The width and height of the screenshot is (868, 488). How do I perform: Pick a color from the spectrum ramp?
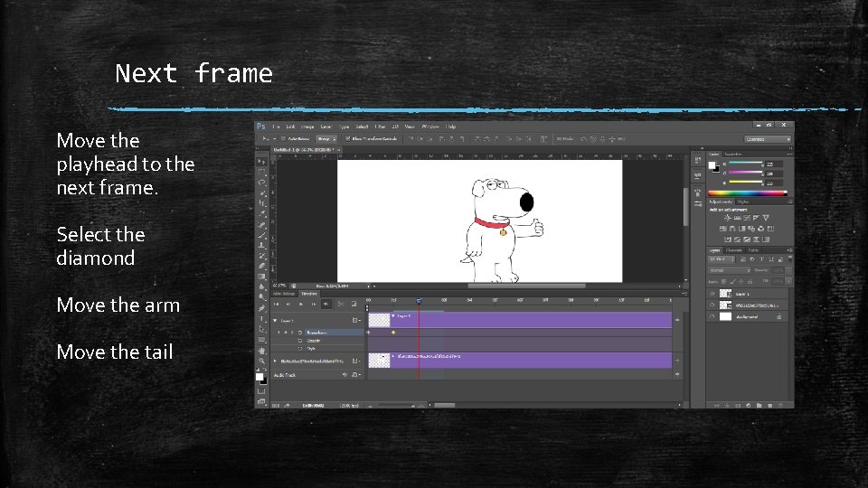click(x=748, y=193)
